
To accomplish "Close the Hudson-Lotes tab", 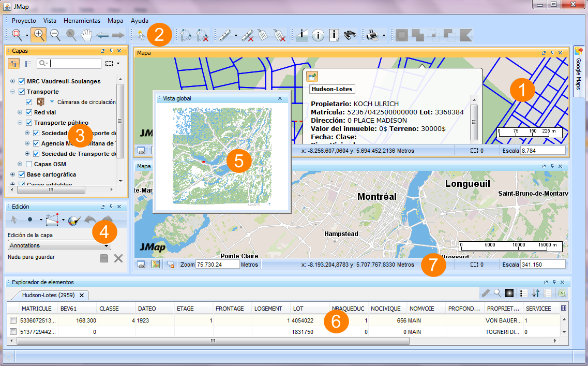I will (x=82, y=295).
